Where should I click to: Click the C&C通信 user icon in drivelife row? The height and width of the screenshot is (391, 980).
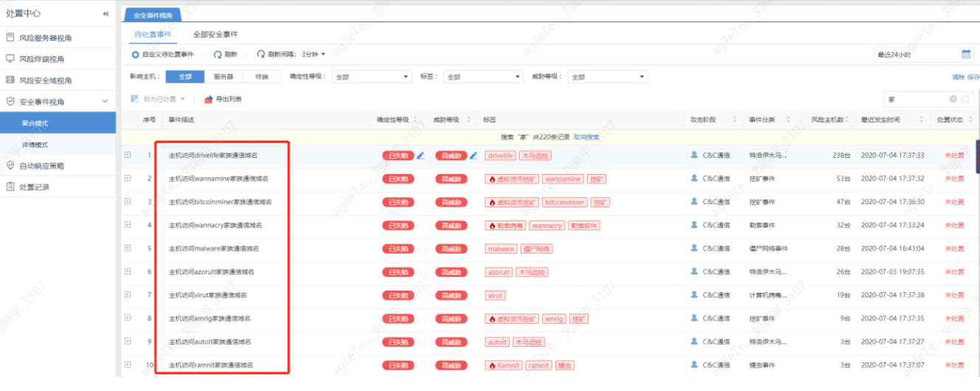click(x=693, y=155)
